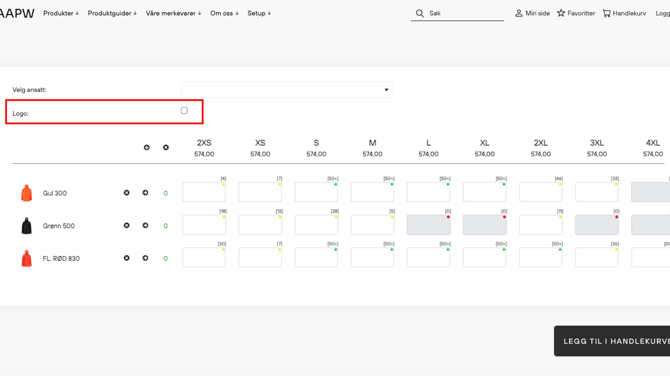This screenshot has width=670, height=376.
Task: Select Gul 300 quantity field for size S
Action: click(316, 192)
